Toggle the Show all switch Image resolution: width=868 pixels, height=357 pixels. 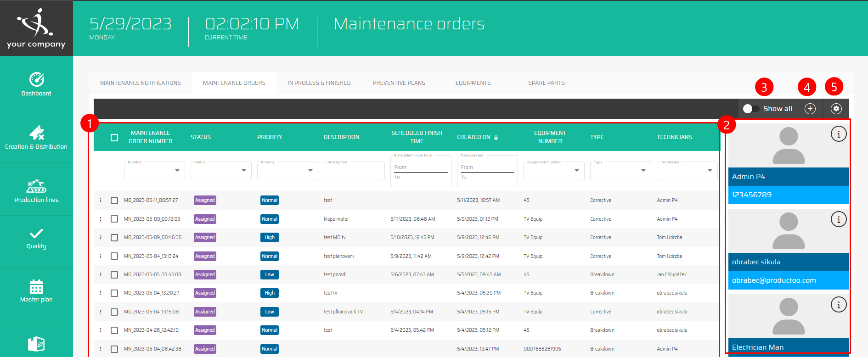(x=751, y=109)
